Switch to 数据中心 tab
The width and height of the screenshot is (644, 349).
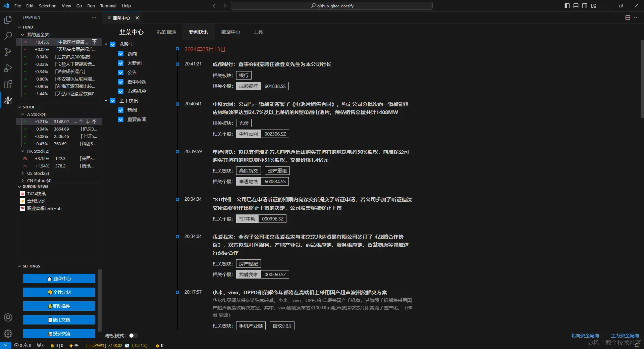[x=231, y=32]
